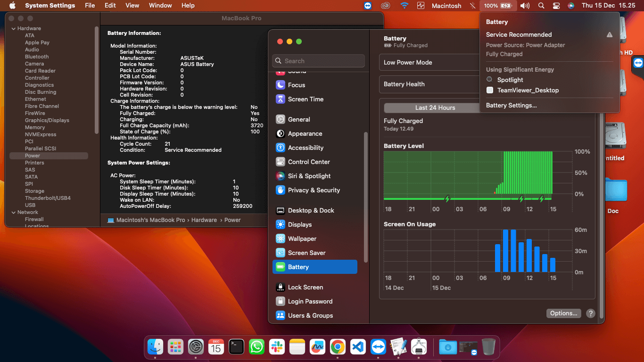Launch Terminal from the Dock
644x362 pixels.
click(236, 347)
